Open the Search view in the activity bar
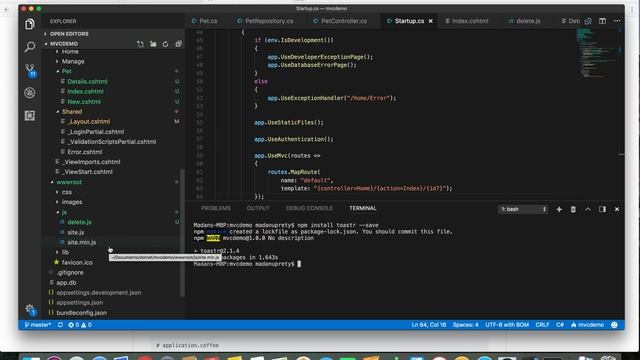640x360 pixels. click(29, 47)
